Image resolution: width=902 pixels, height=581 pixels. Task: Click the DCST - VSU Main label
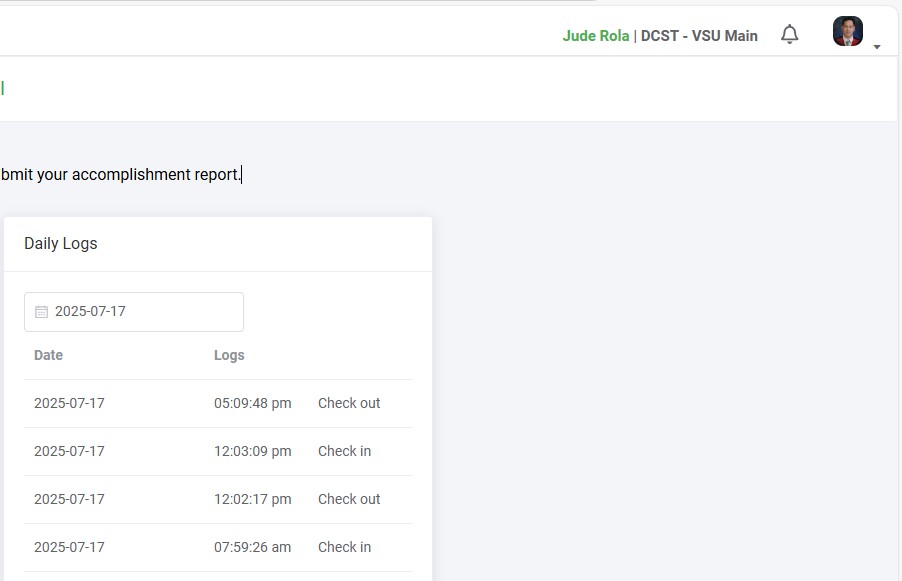tap(699, 36)
